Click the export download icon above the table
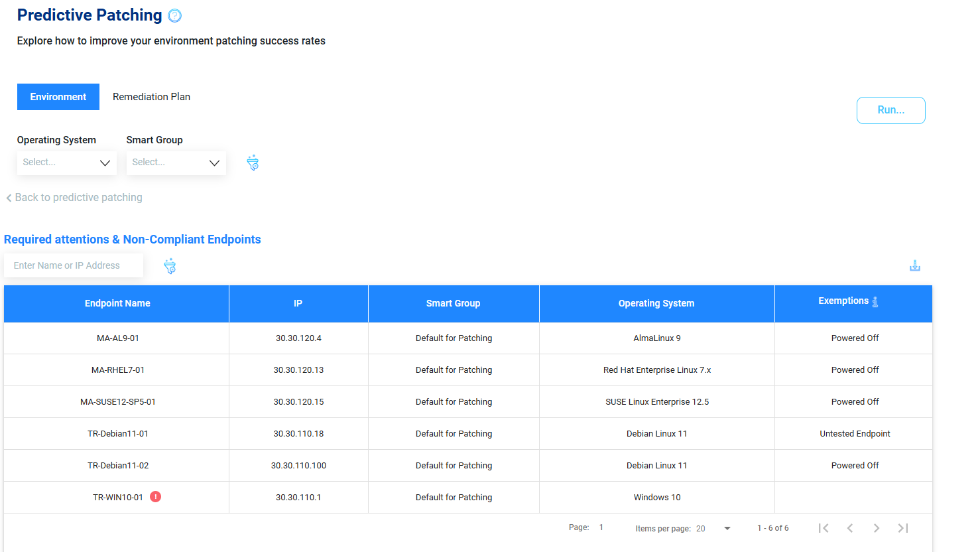 click(x=914, y=266)
